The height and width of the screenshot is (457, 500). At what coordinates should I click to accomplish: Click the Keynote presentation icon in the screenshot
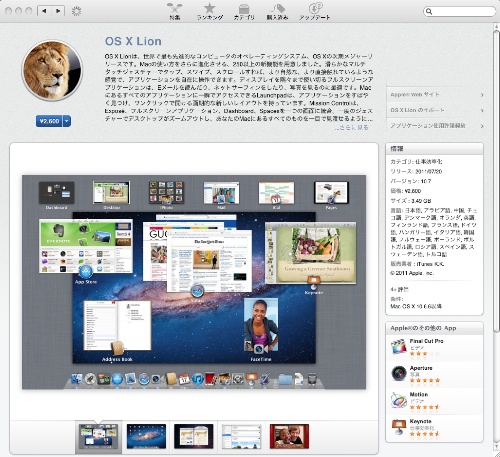pyautogui.click(x=313, y=281)
